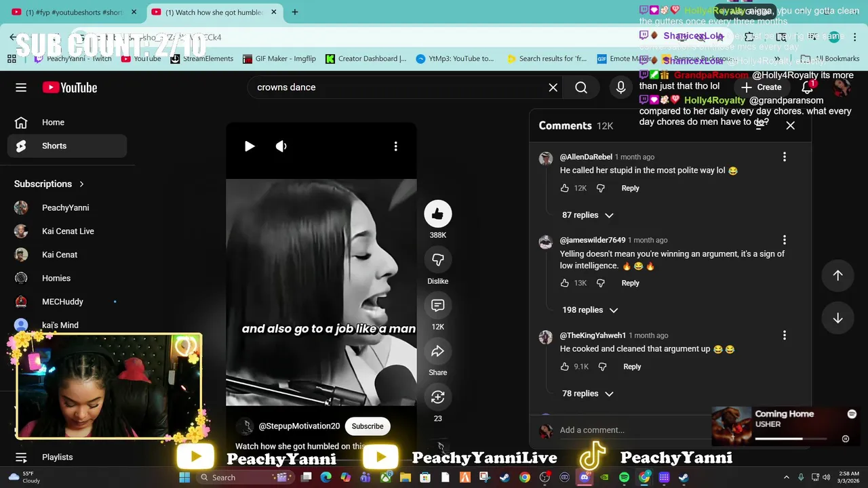Open options menu for AllenDaRebel's comment

click(785, 157)
